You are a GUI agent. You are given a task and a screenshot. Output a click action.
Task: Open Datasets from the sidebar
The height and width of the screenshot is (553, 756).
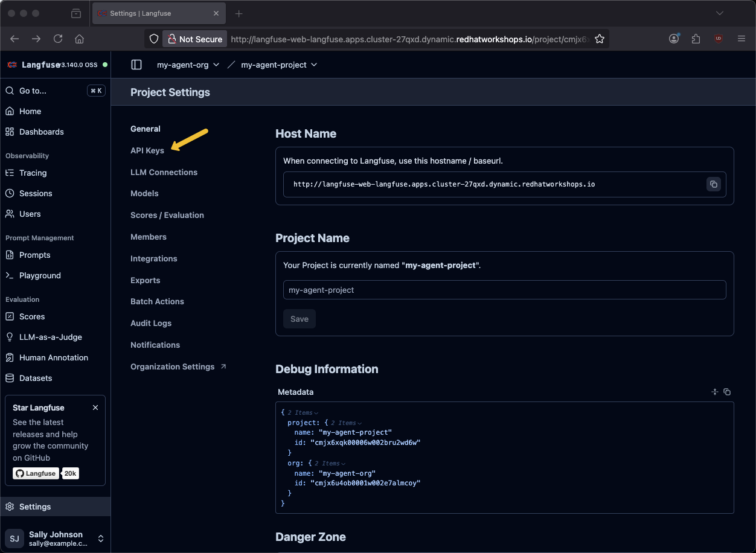[x=36, y=378]
